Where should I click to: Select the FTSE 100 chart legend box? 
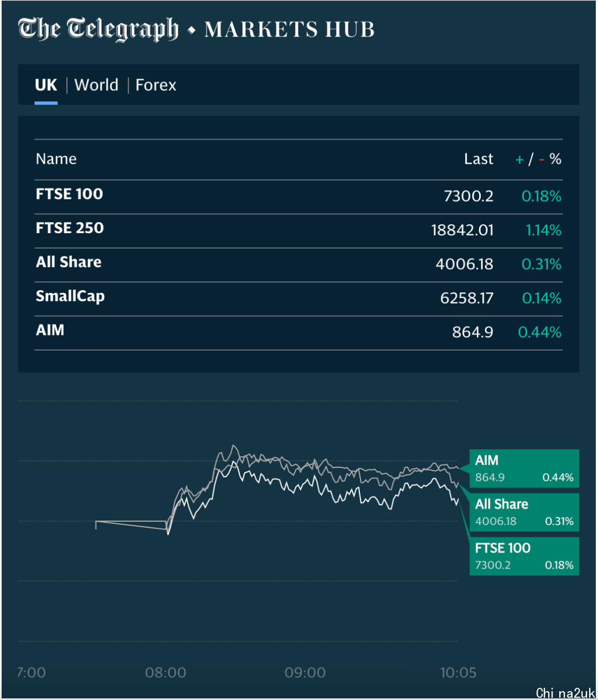point(524,556)
